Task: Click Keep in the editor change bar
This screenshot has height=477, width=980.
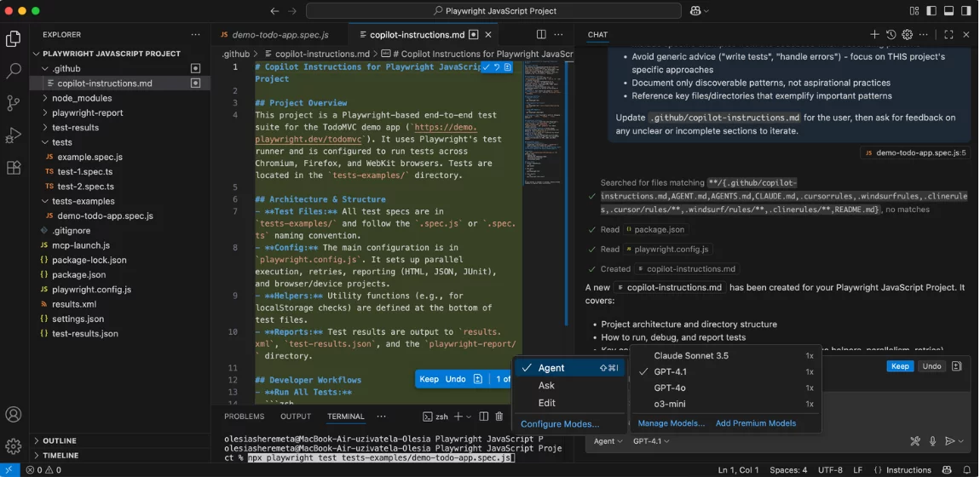Action: 429,379
